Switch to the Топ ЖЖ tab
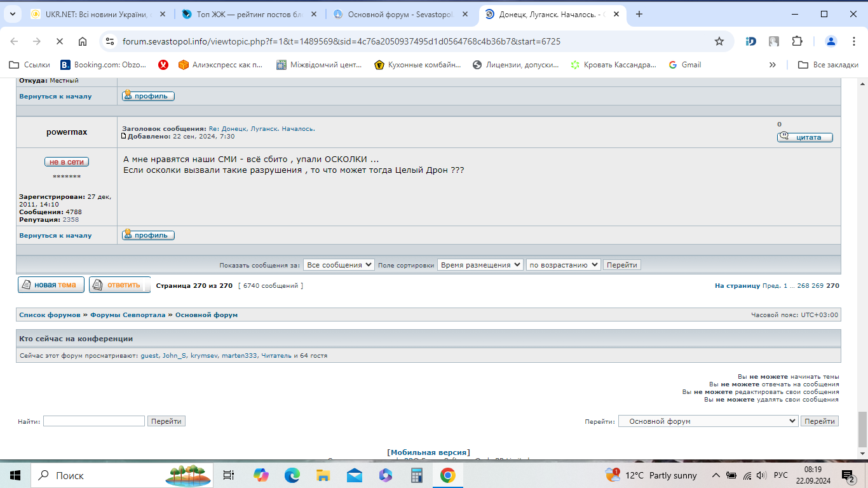Viewport: 868px width, 488px height. [249, 14]
